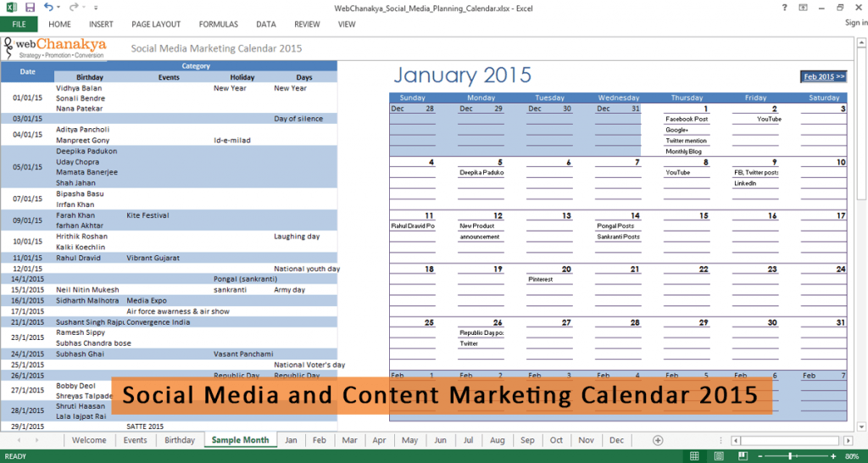The image size is (868, 463).
Task: Switch to Page Layout view icon
Action: (x=718, y=456)
